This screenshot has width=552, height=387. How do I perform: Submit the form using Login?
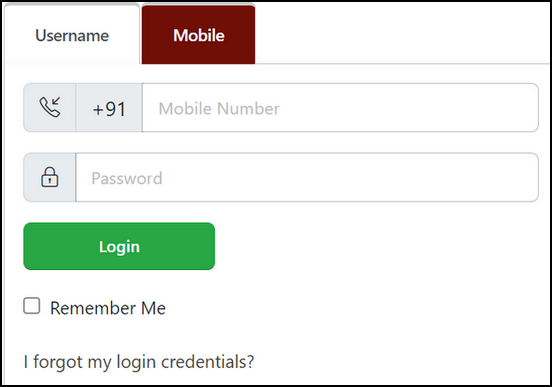[x=119, y=246]
